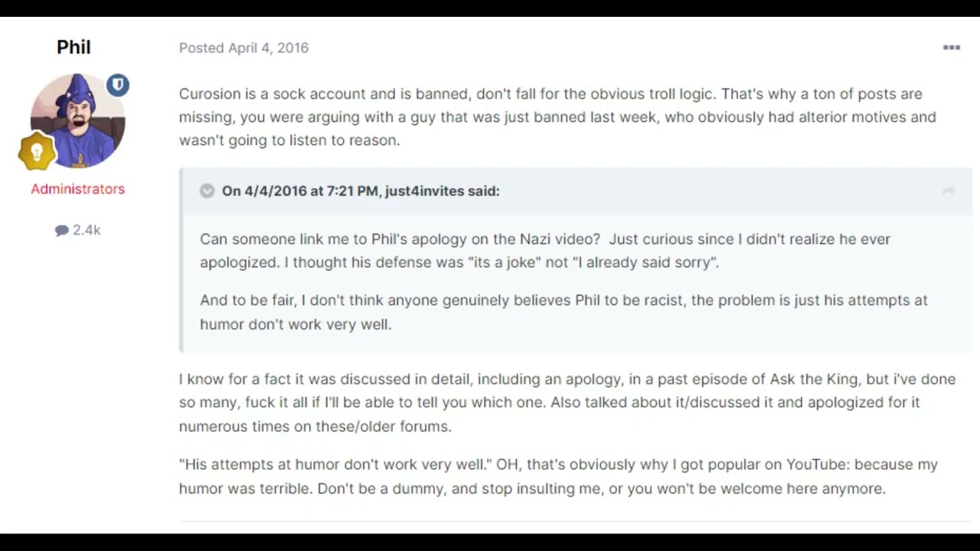Image resolution: width=980 pixels, height=551 pixels.
Task: Click the yellow lightbulb rank badge
Action: 37,152
